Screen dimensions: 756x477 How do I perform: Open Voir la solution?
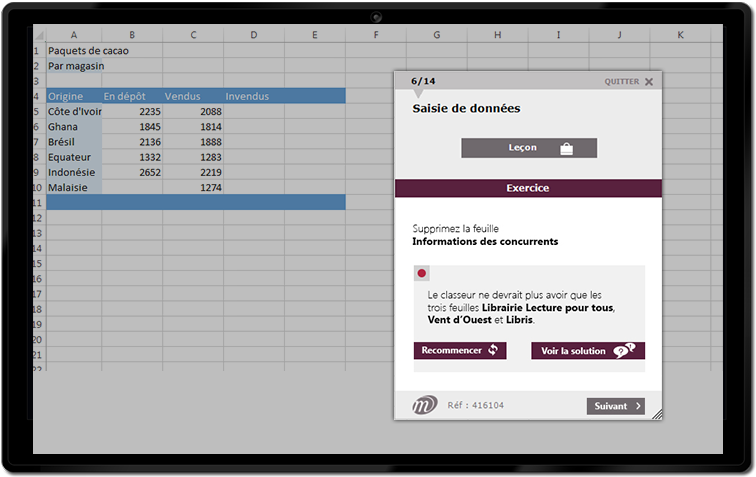click(x=588, y=351)
